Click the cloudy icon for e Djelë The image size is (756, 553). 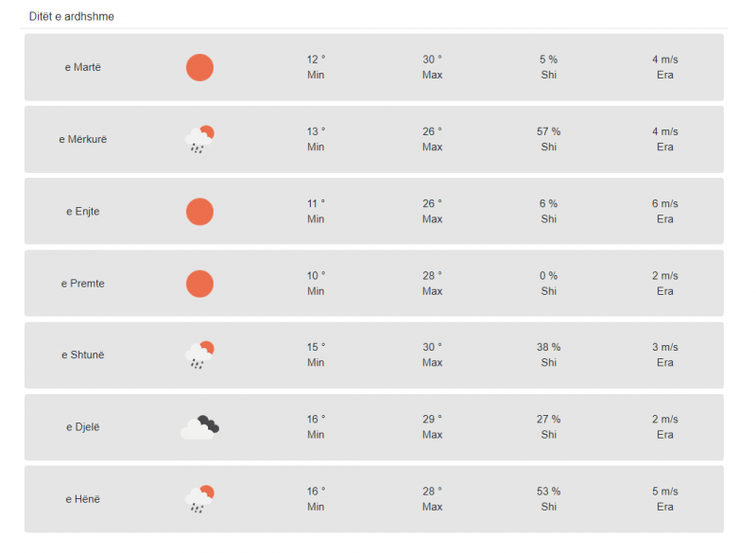(199, 427)
